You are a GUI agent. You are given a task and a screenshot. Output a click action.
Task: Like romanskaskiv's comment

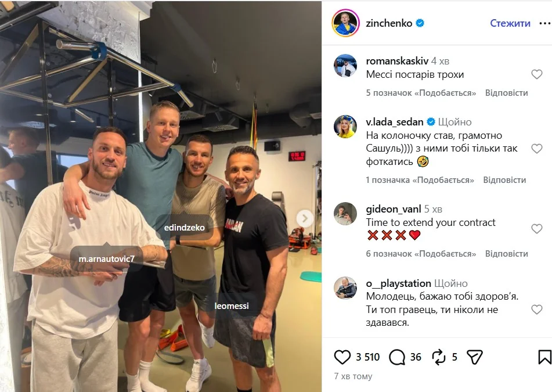[536, 74]
